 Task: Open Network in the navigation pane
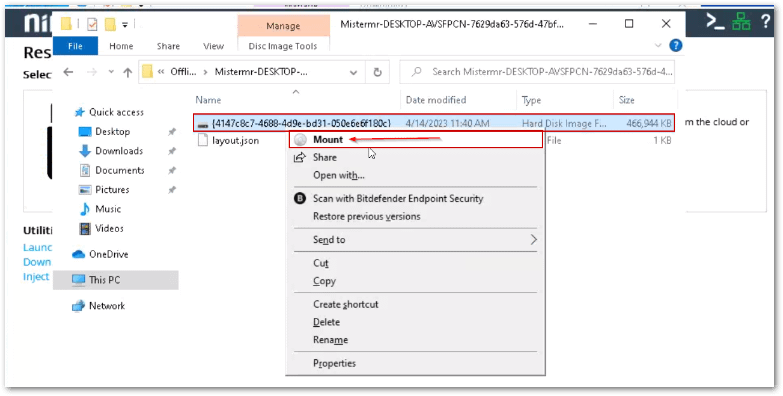pyautogui.click(x=107, y=306)
